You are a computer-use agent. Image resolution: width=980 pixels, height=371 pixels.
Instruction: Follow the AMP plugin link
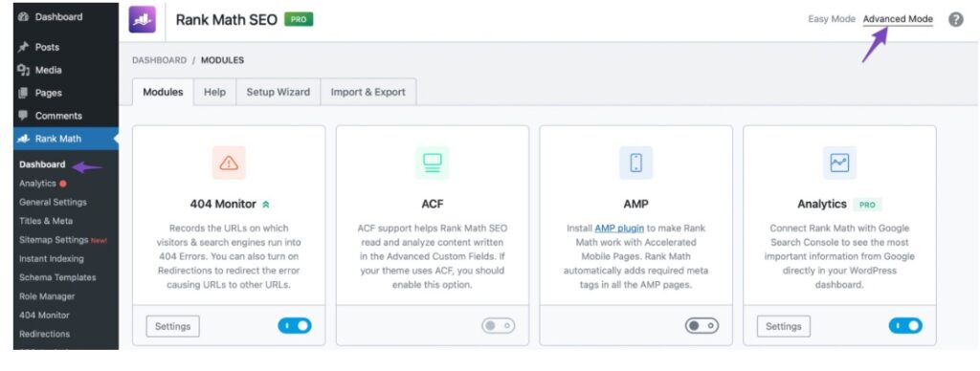click(x=619, y=228)
